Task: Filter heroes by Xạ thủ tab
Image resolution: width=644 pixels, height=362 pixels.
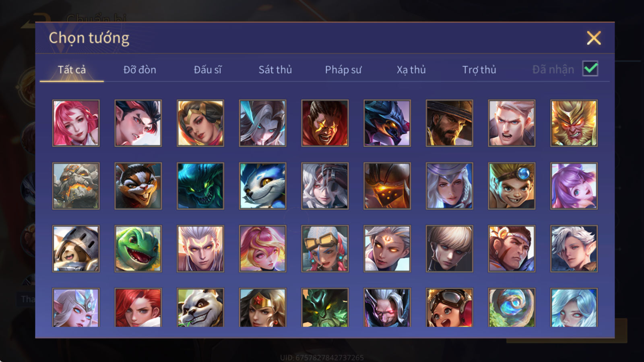Action: pos(411,70)
